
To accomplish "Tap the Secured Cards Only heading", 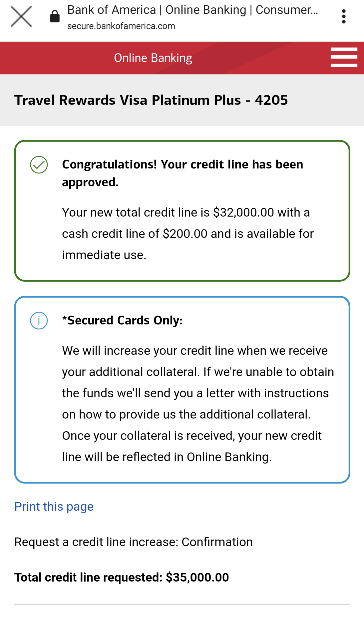I will pos(122,320).
